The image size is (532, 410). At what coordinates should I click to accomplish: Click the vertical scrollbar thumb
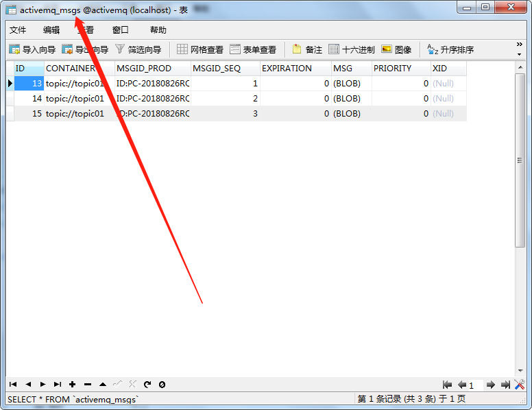pos(520,160)
